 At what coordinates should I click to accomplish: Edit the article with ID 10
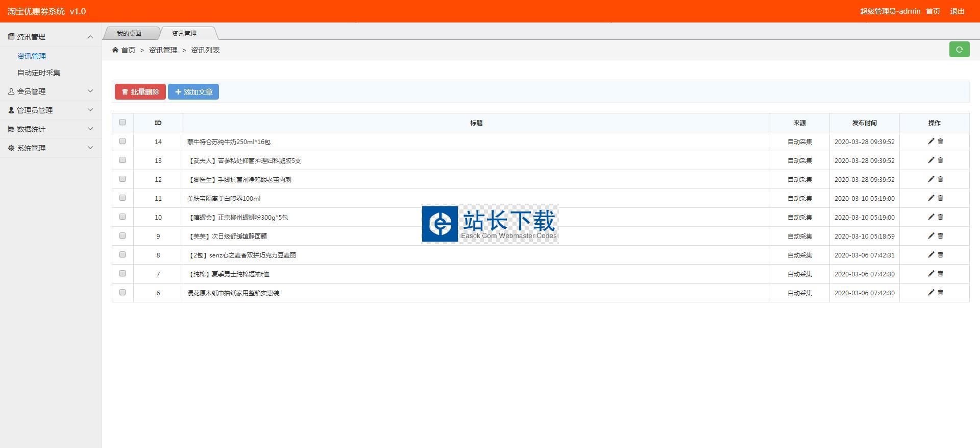pos(930,217)
